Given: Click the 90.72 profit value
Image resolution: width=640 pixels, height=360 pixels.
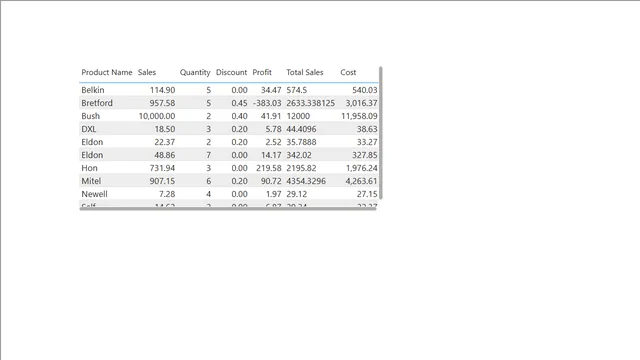Looking at the screenshot, I should pyautogui.click(x=271, y=181).
